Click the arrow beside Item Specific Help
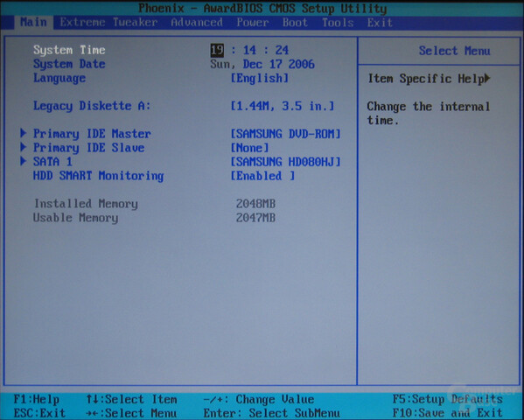524x420 pixels. (x=487, y=78)
